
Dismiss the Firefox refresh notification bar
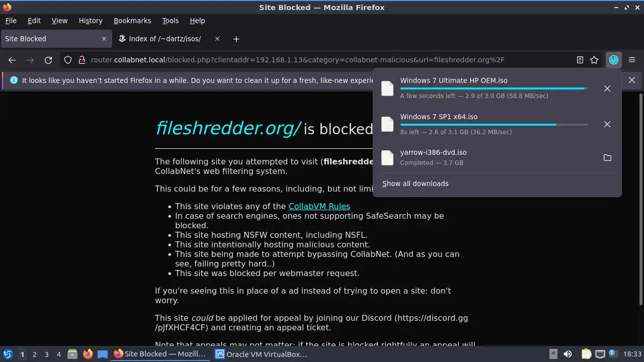click(632, 80)
